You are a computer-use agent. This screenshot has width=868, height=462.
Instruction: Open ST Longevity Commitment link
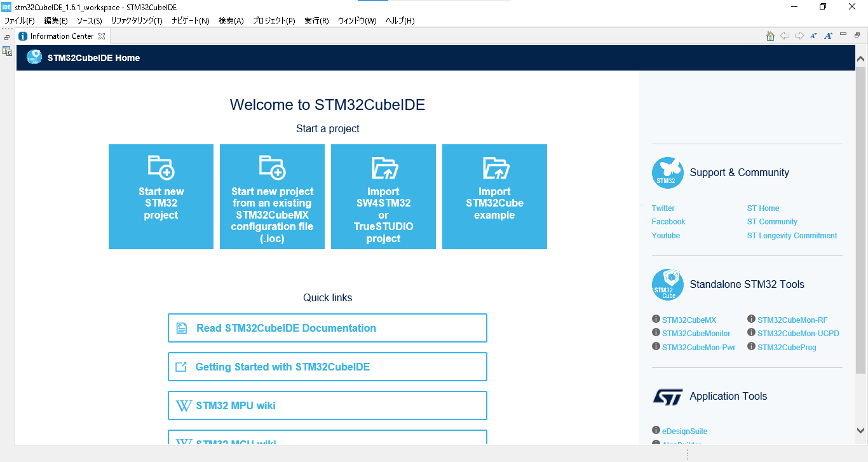click(x=792, y=236)
